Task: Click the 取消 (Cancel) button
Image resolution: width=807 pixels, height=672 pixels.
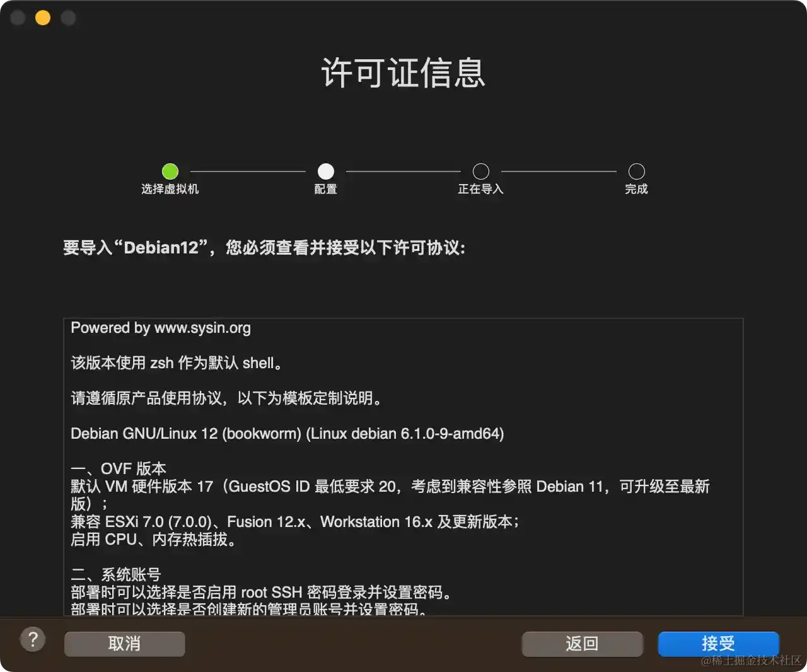Action: click(124, 644)
